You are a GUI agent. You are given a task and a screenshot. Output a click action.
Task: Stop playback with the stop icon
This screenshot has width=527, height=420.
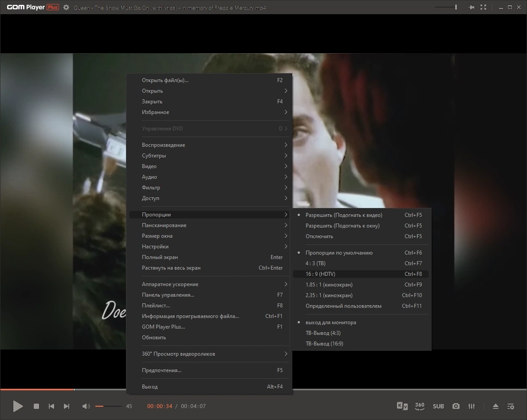tap(36, 406)
